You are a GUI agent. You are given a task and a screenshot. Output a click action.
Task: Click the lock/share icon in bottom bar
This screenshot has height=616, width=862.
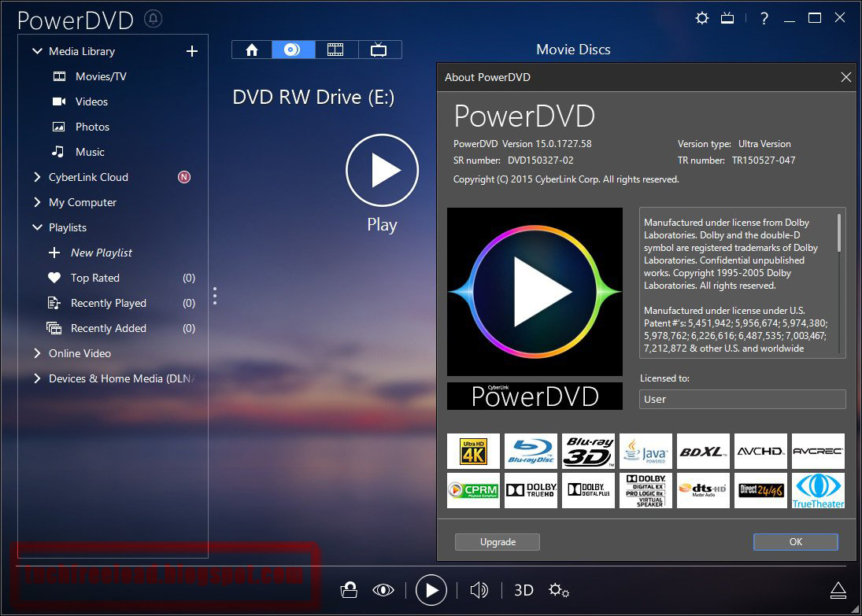[349, 590]
